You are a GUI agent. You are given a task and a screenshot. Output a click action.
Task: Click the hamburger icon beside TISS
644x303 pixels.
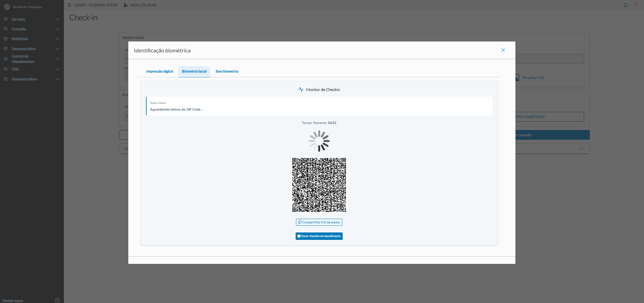click(x=6, y=69)
